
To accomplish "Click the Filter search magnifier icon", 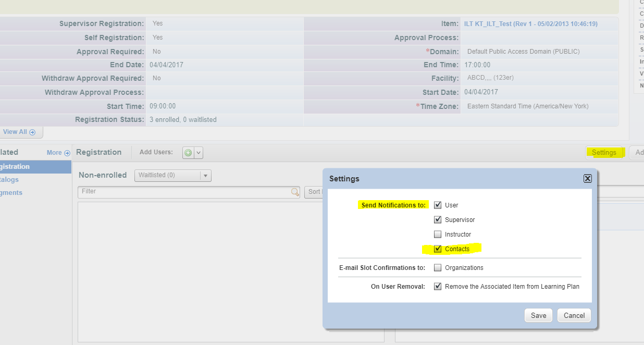I will (x=295, y=192).
